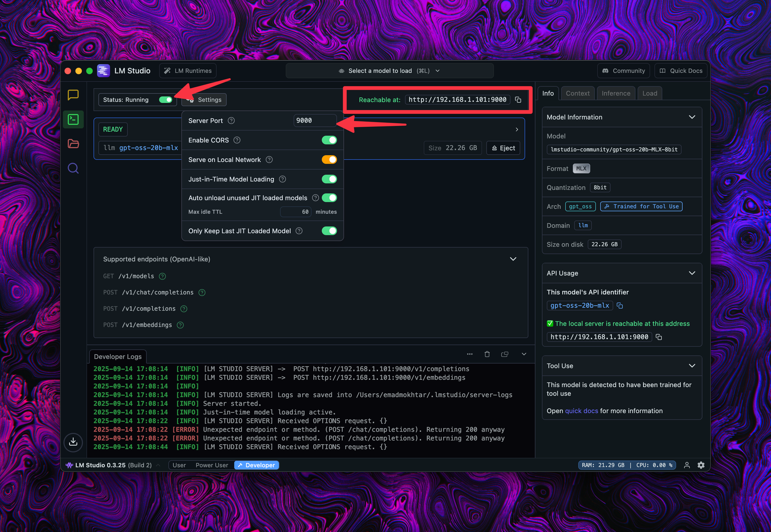Show help for Enable CORS
The width and height of the screenshot is (771, 532).
237,140
